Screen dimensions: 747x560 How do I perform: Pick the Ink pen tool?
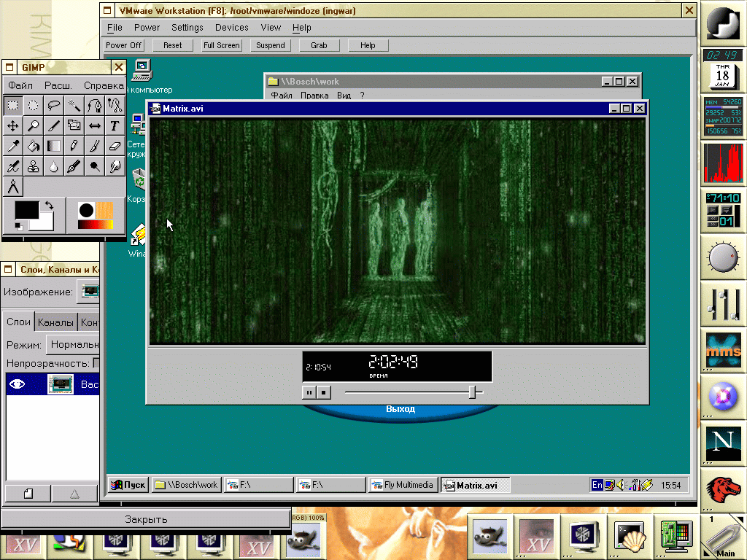pos(74,166)
